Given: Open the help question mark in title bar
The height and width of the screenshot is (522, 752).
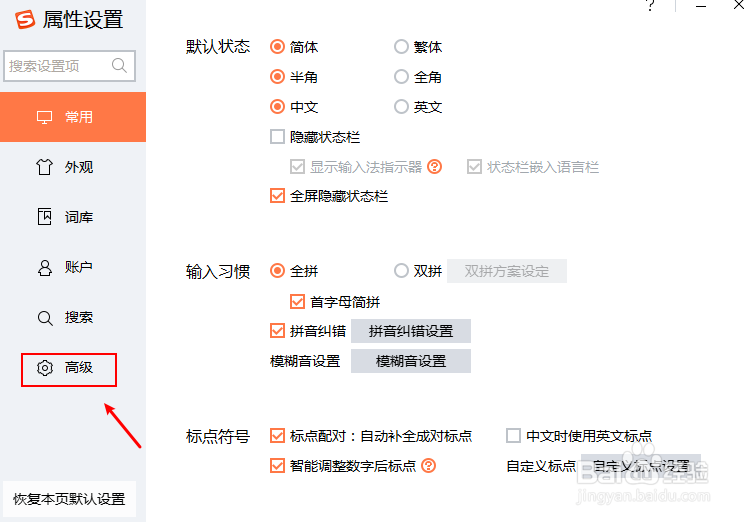Looking at the screenshot, I should [650, 5].
